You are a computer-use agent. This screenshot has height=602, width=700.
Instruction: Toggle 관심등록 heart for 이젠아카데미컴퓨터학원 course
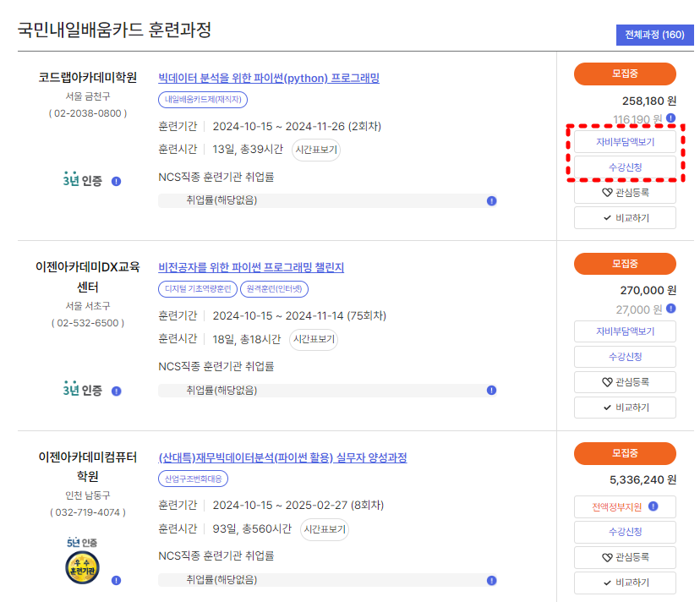pyautogui.click(x=625, y=557)
